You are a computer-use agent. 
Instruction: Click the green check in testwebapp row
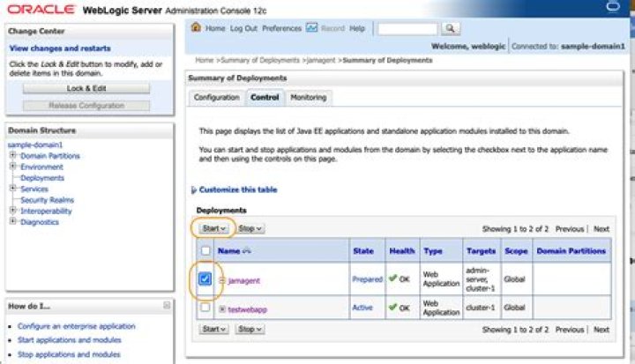(x=392, y=307)
